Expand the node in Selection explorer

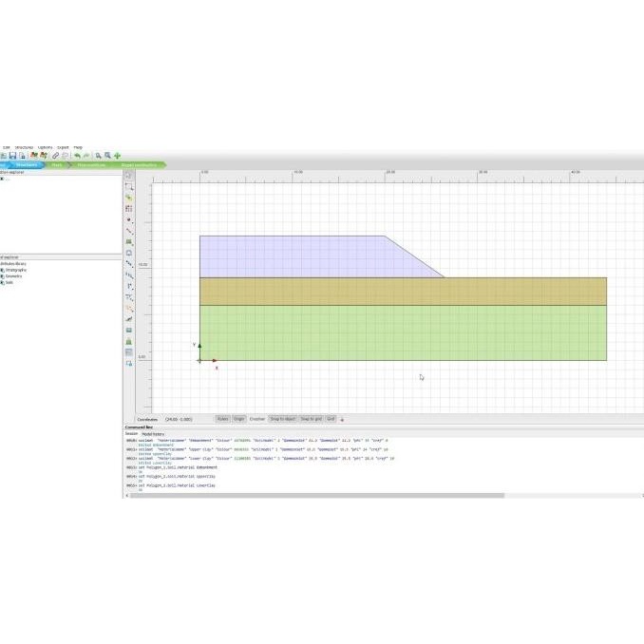click(2, 180)
